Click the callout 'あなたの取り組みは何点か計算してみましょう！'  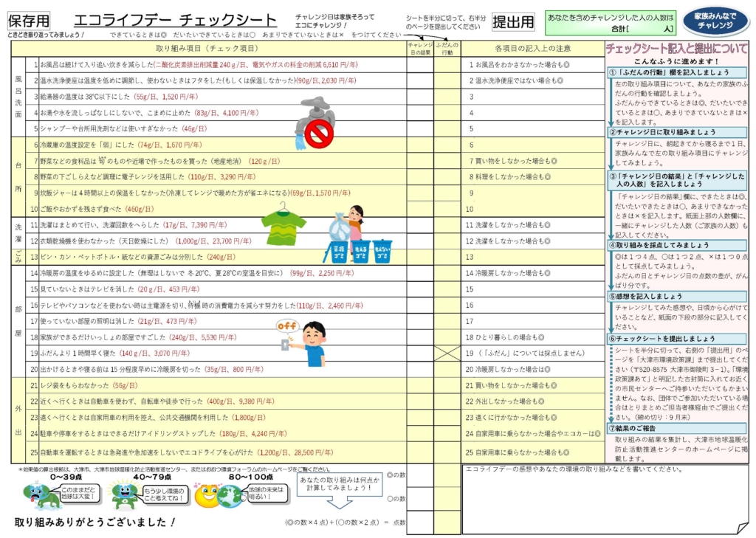click(x=340, y=483)
